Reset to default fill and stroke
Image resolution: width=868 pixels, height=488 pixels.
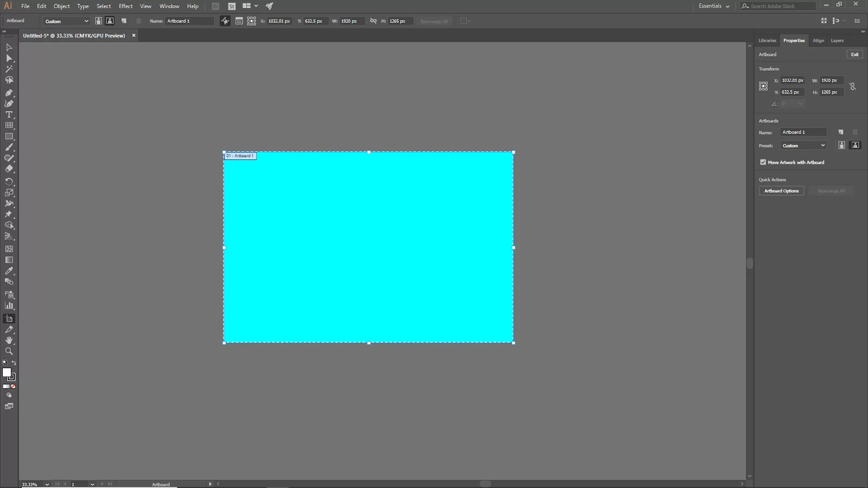coord(5,363)
